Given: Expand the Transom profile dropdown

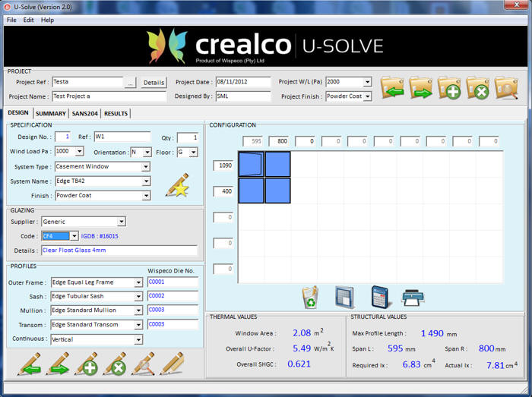Looking at the screenshot, I should click(x=138, y=325).
